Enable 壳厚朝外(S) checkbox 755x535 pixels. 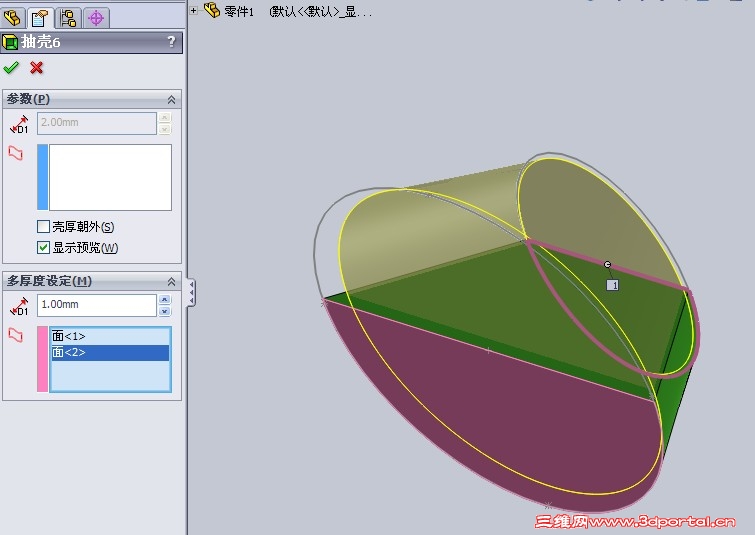click(43, 226)
